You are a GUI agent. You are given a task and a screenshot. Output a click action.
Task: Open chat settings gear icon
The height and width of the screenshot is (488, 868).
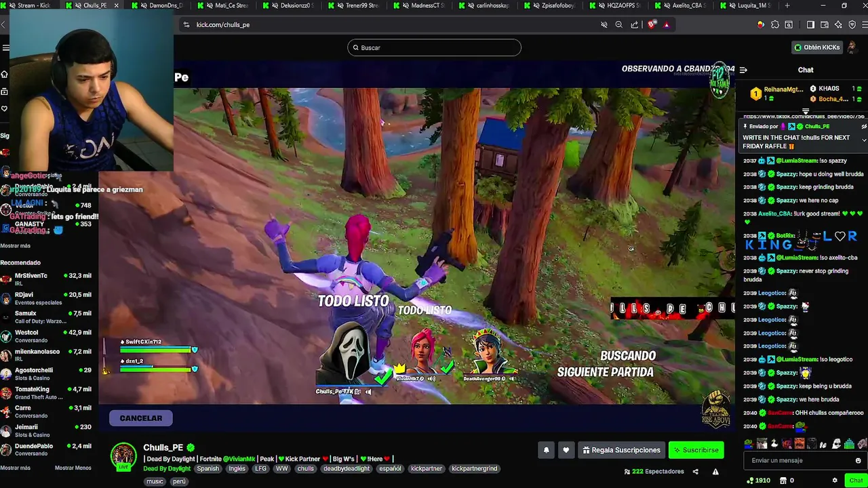(x=835, y=481)
